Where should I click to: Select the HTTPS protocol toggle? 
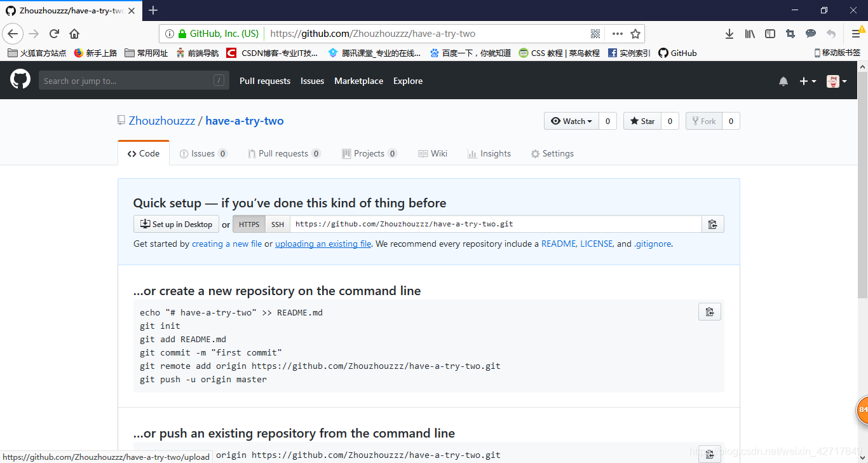(x=249, y=224)
